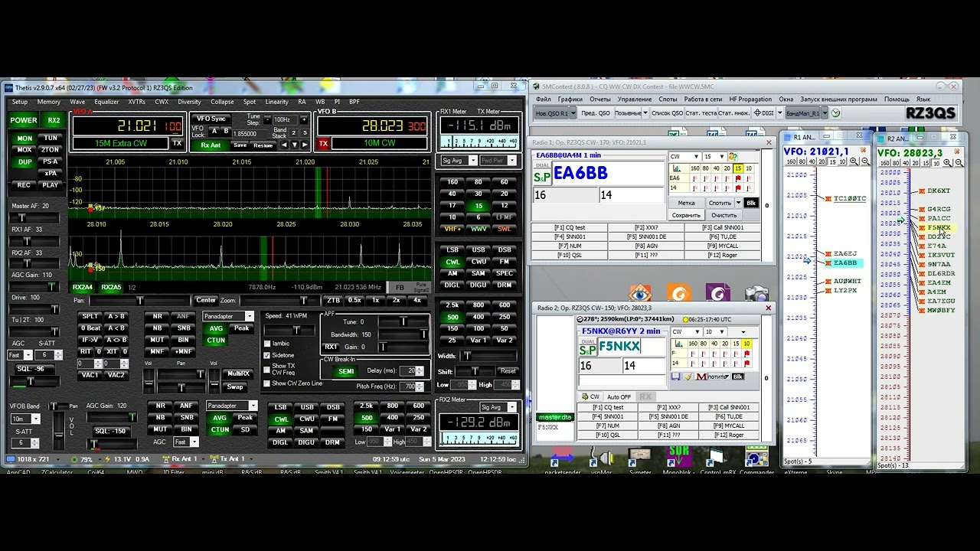The height and width of the screenshot is (551, 980).
Task: Click the band stack down arrow icon
Action: [x=294, y=145]
